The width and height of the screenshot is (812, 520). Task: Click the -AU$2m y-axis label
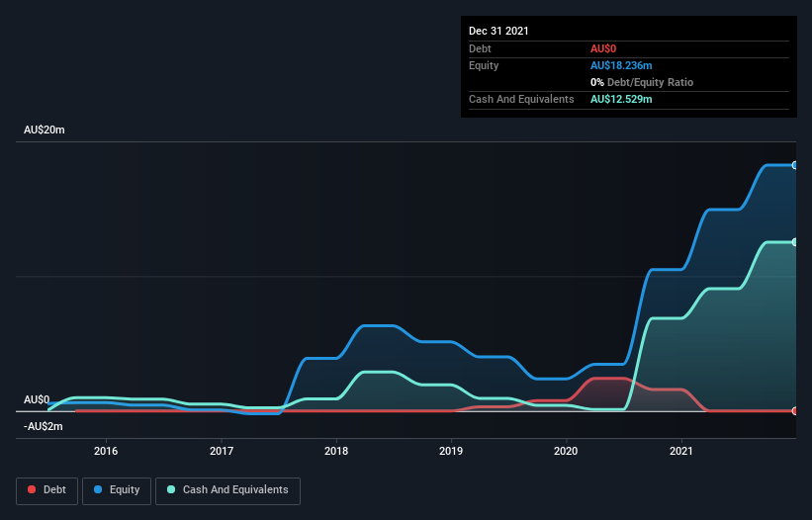(x=43, y=426)
